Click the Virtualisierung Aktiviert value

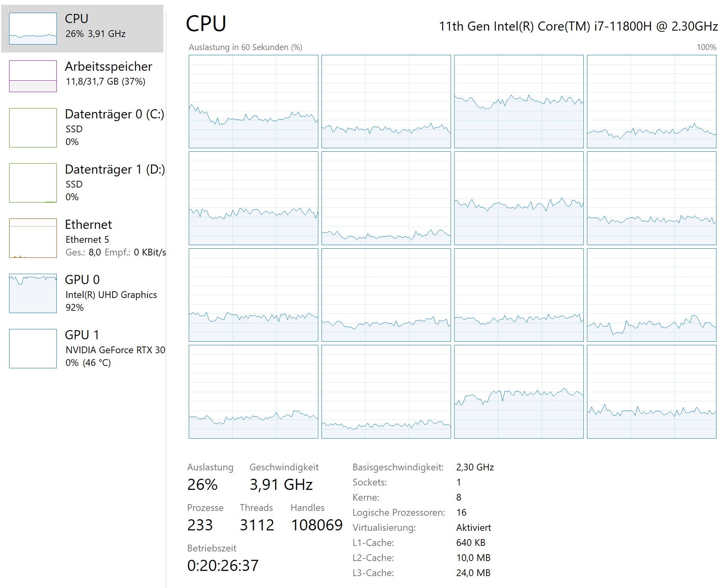(474, 528)
